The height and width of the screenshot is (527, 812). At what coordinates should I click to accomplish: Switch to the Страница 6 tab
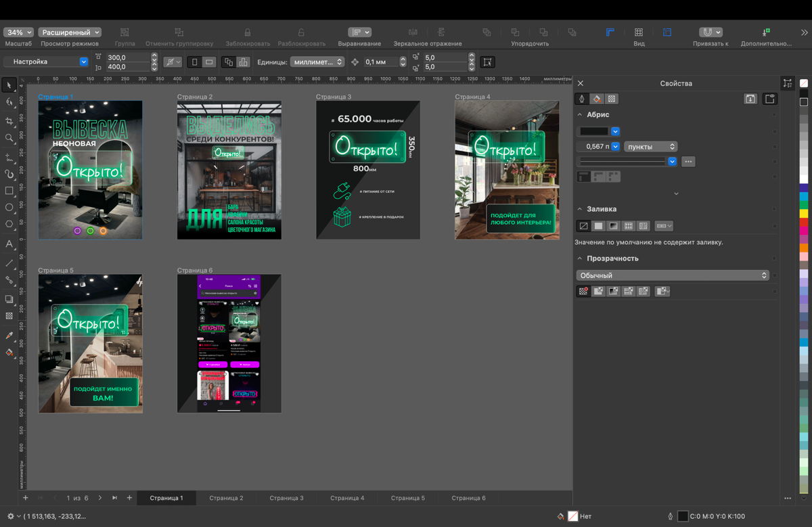(469, 498)
